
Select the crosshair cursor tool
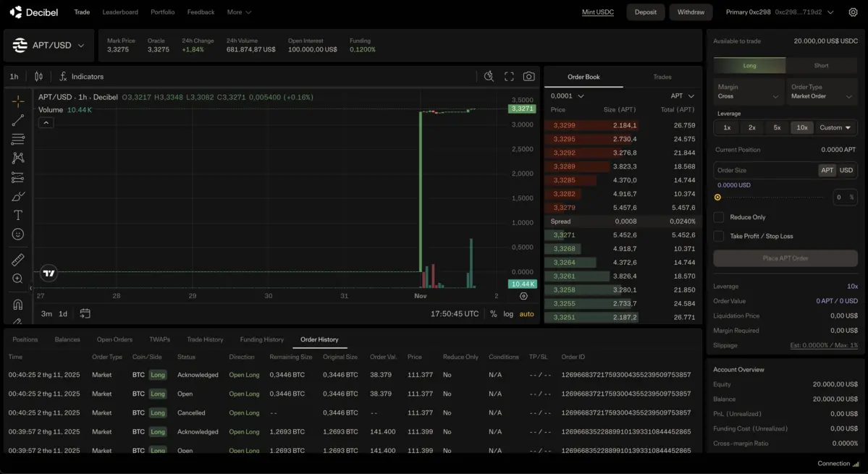coord(18,101)
